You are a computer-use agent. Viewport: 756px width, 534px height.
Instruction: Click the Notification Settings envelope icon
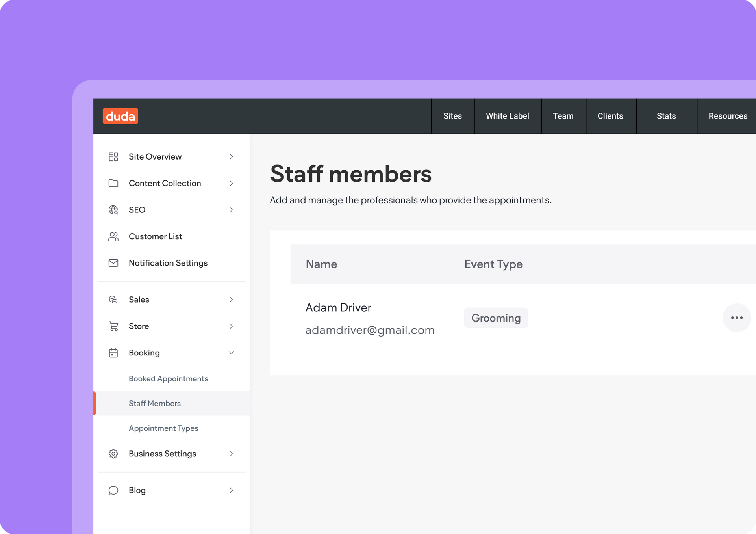point(113,263)
